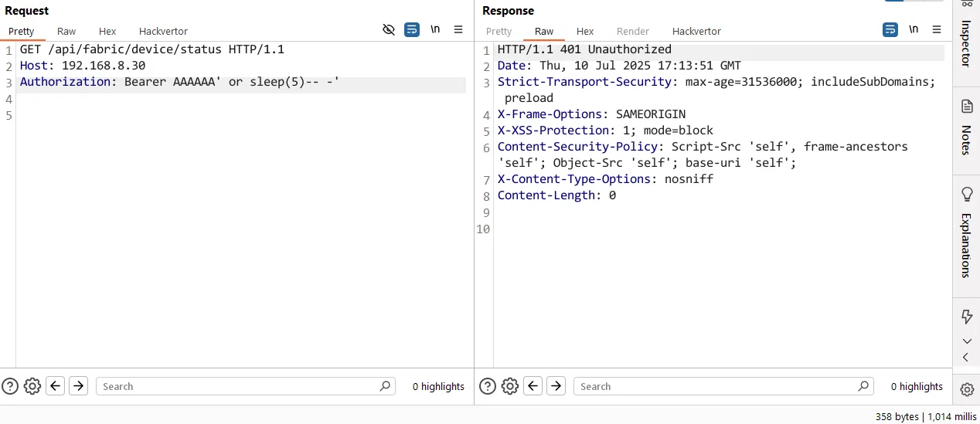
Task: Click the Date header in response
Action: 619,66
